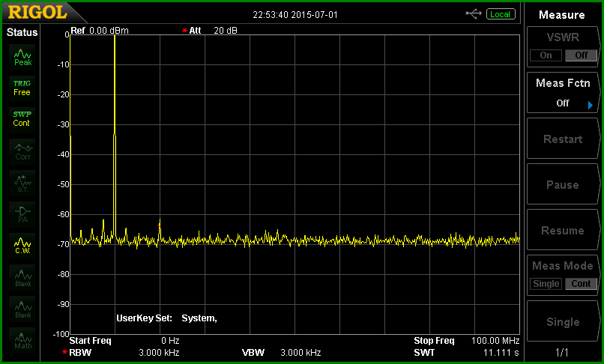Click the VBW value 3.000 kHz
The image size is (604, 364).
pos(301,353)
